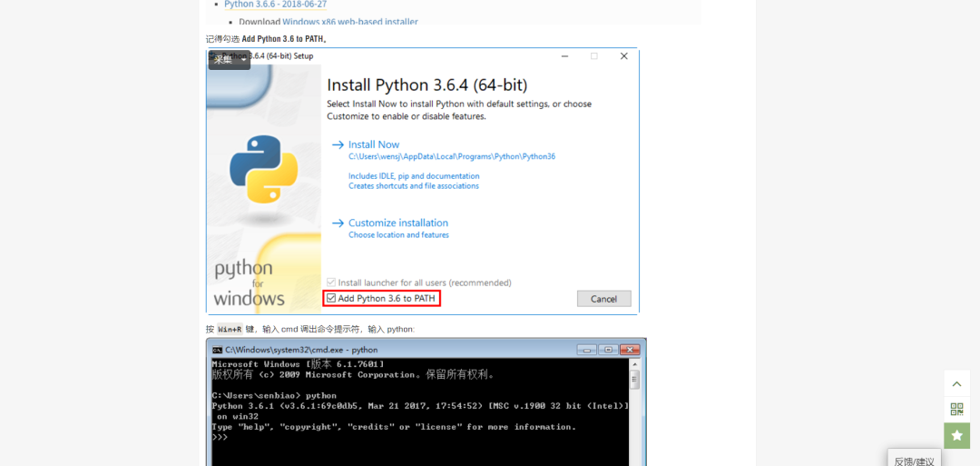Open the QR code icon
The height and width of the screenshot is (466, 980).
pos(956,410)
